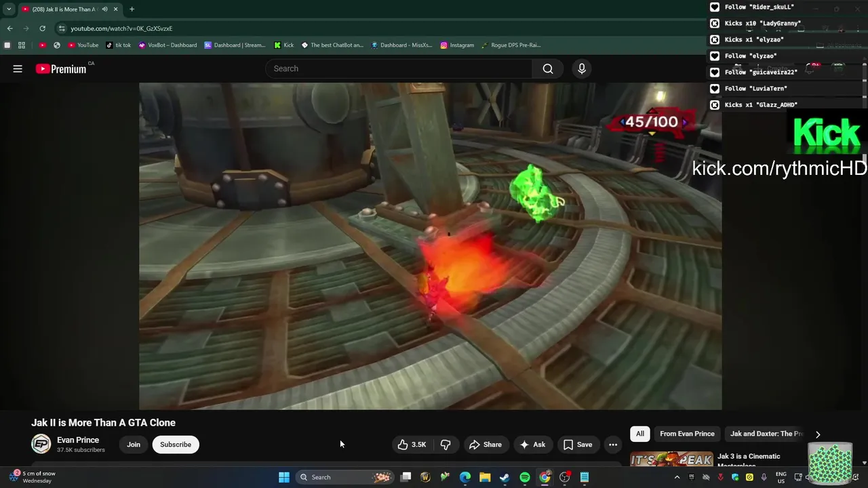Screen dimensions: 868x488
Task: Open Evan Prince channel name link
Action: (78, 440)
